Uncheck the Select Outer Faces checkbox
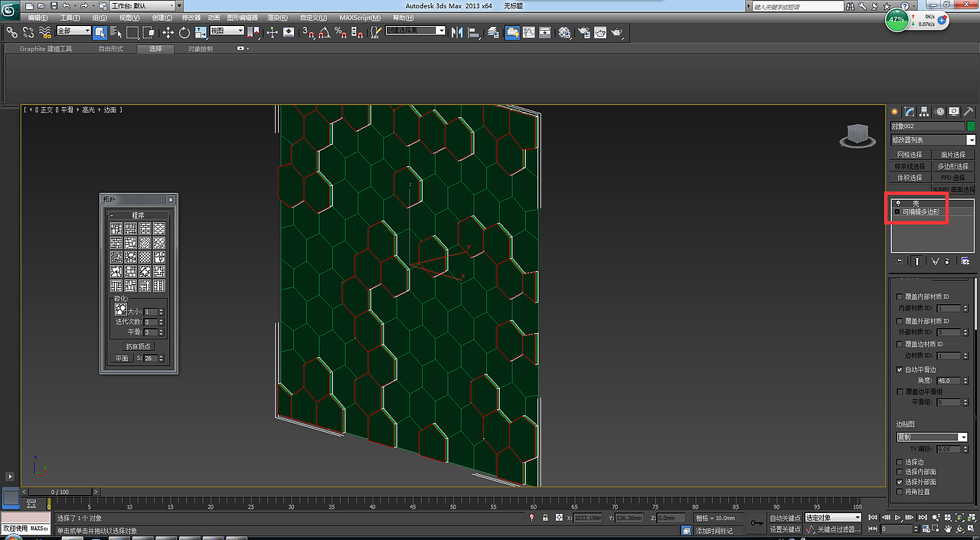The height and width of the screenshot is (540, 980). point(900,482)
